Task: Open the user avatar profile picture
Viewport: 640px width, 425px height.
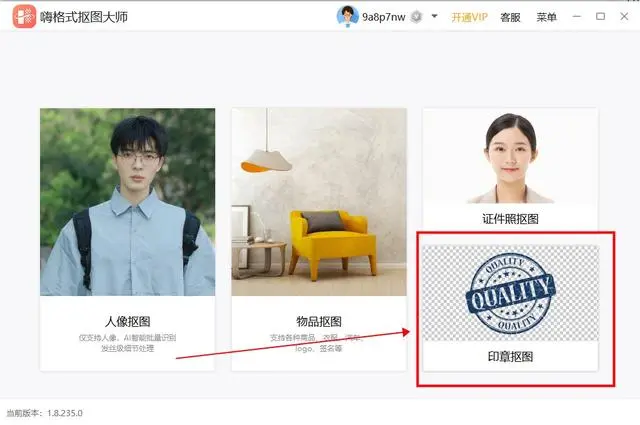Action: click(x=347, y=16)
